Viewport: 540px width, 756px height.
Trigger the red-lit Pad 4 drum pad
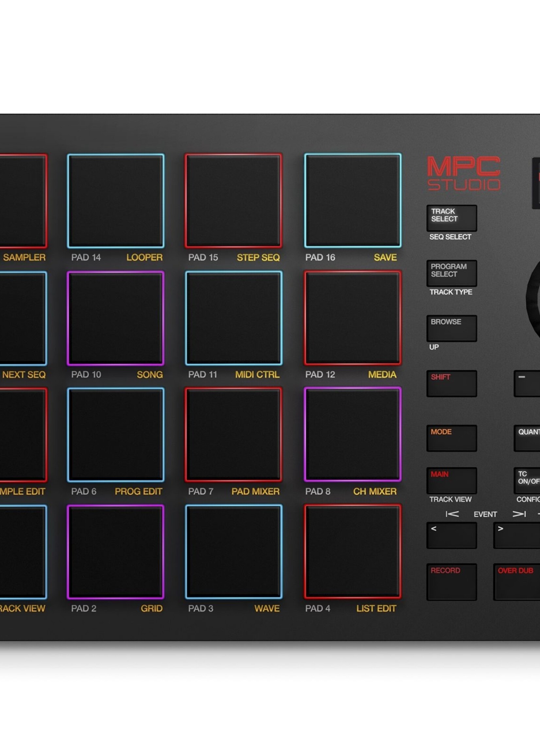coord(353,552)
